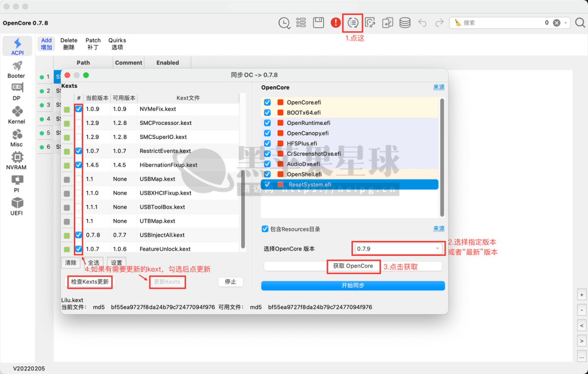Enable the 包含Resources目录 checkbox
The width and height of the screenshot is (588, 374).
pyautogui.click(x=265, y=229)
